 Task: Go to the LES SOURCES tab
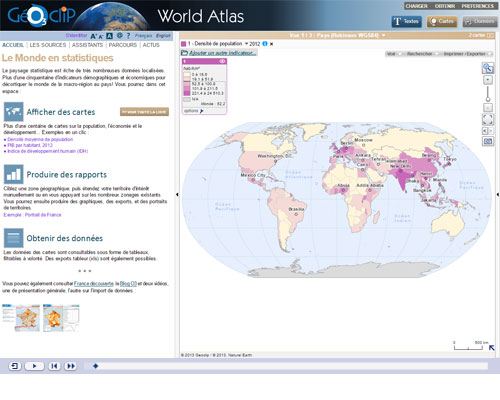48,45
